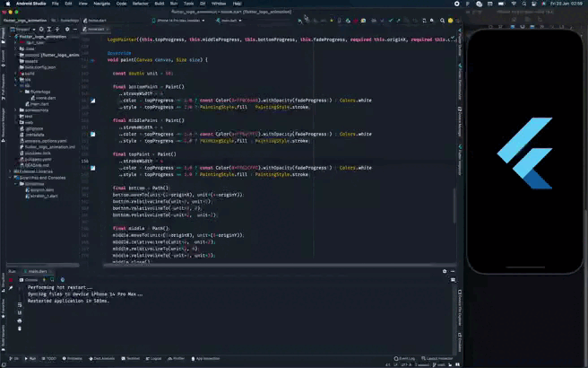Click the git commit checkmark icon in toolbar
Viewport: 588px width, 368px height.
[391, 21]
